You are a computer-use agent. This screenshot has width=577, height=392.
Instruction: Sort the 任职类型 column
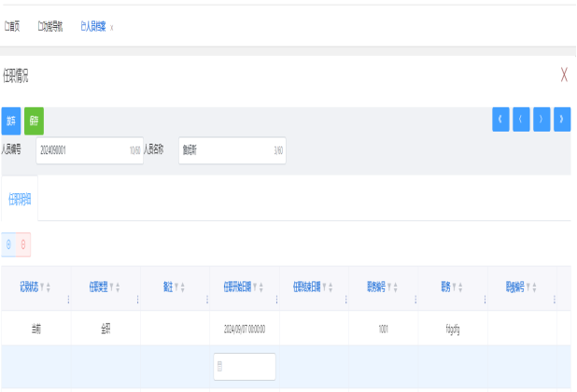[118, 287]
